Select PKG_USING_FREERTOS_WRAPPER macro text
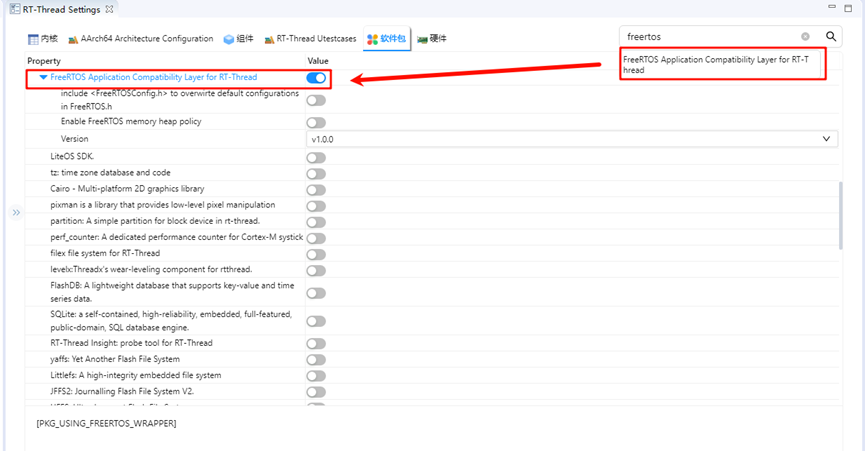 106,423
